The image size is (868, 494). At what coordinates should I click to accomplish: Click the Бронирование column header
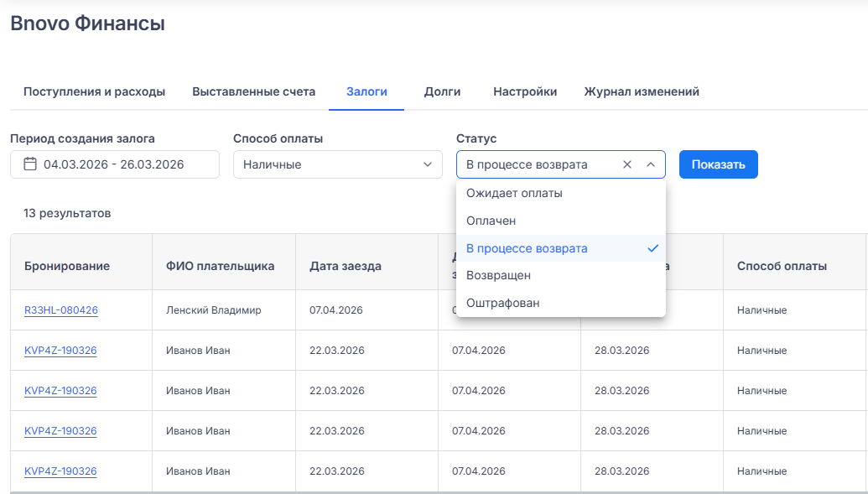[x=67, y=266]
